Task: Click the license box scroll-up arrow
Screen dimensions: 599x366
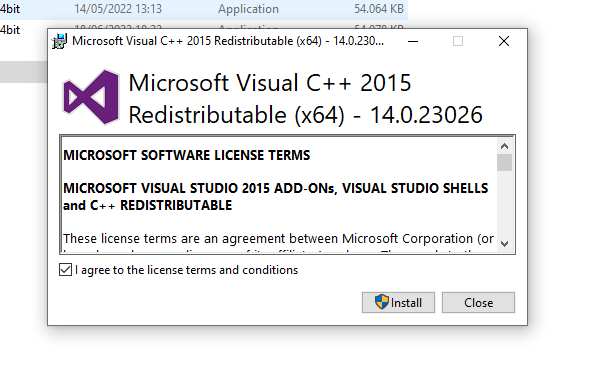Action: coord(504,146)
